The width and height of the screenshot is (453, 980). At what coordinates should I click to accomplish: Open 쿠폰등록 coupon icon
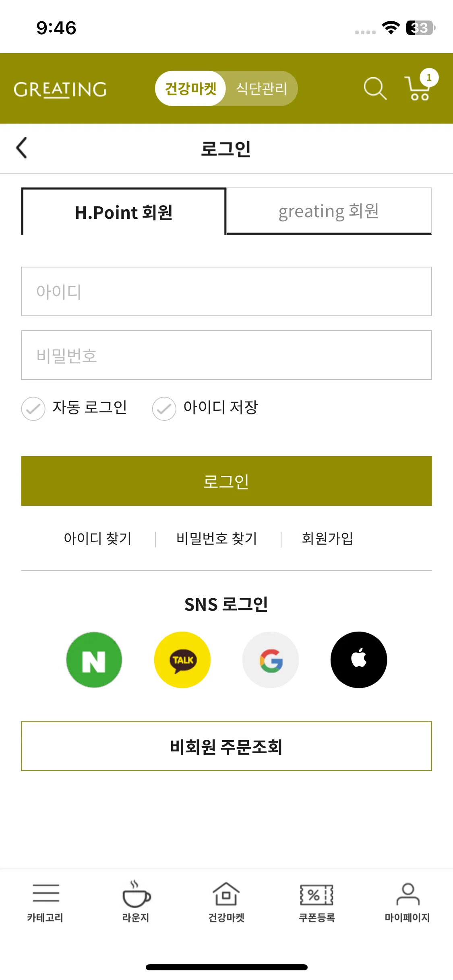click(x=317, y=894)
